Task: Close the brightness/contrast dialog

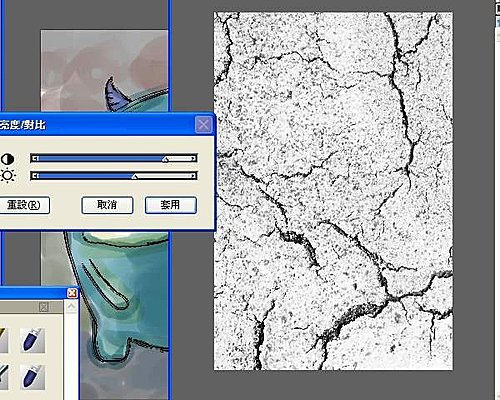Action: 203,125
